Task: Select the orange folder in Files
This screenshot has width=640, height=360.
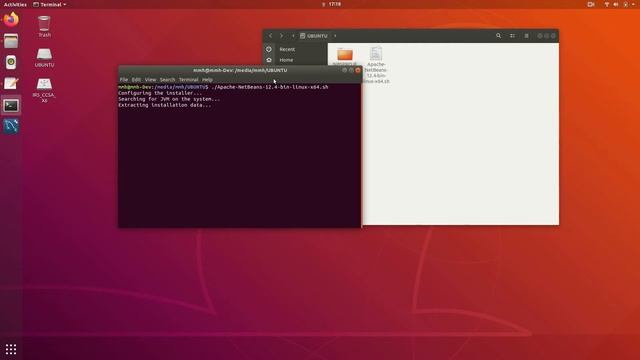Action: (345, 54)
